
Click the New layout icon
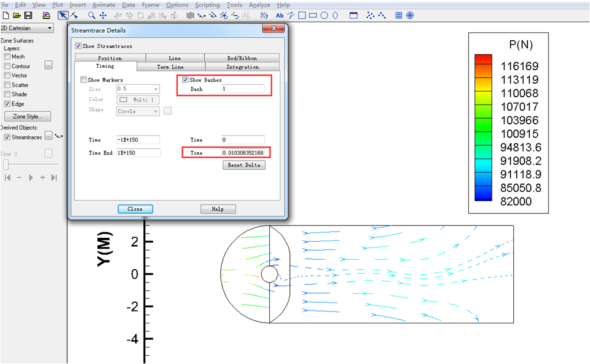click(6, 15)
